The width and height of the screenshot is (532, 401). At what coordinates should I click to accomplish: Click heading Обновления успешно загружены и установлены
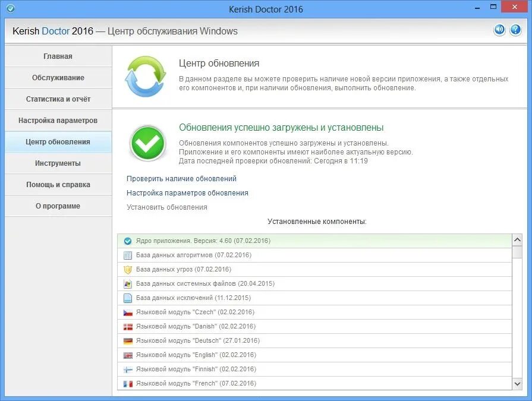pos(281,128)
